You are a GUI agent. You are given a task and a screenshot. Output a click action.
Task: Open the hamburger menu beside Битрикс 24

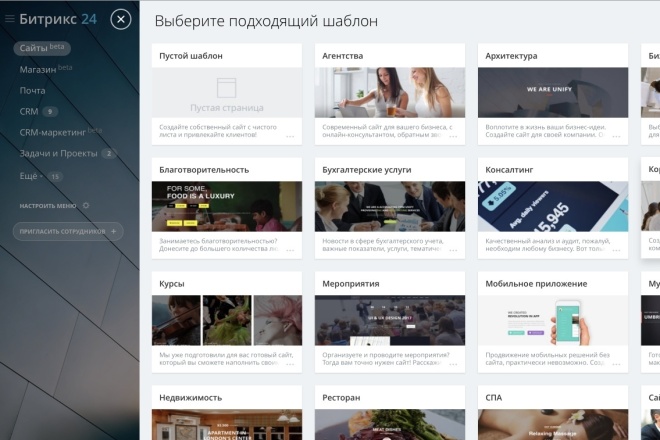[9, 19]
